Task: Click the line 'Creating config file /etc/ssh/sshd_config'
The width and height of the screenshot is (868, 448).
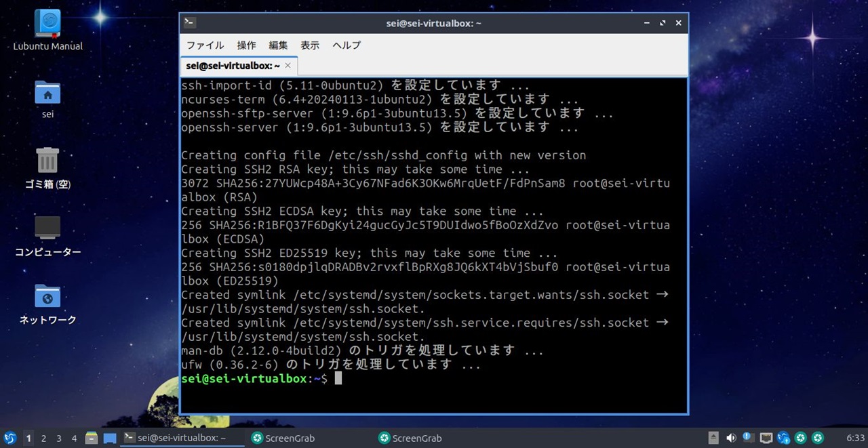Action: click(384, 155)
